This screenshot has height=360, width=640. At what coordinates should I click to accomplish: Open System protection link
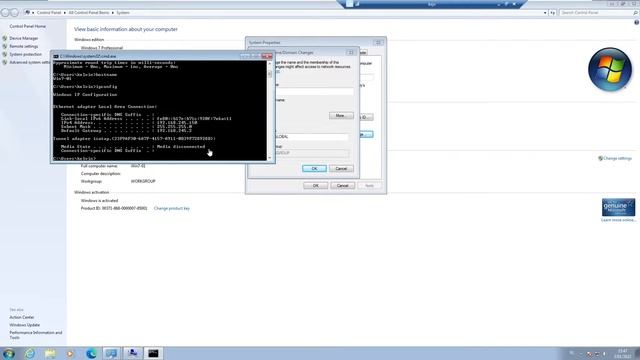tap(26, 54)
